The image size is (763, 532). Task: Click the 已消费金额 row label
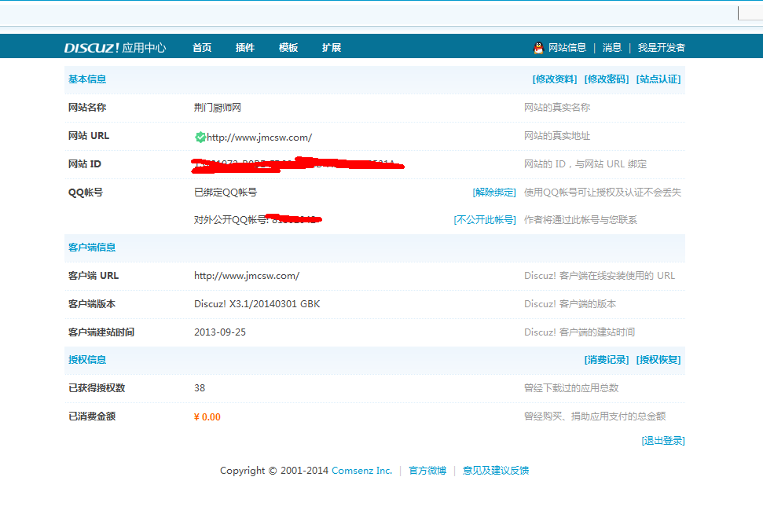point(92,416)
